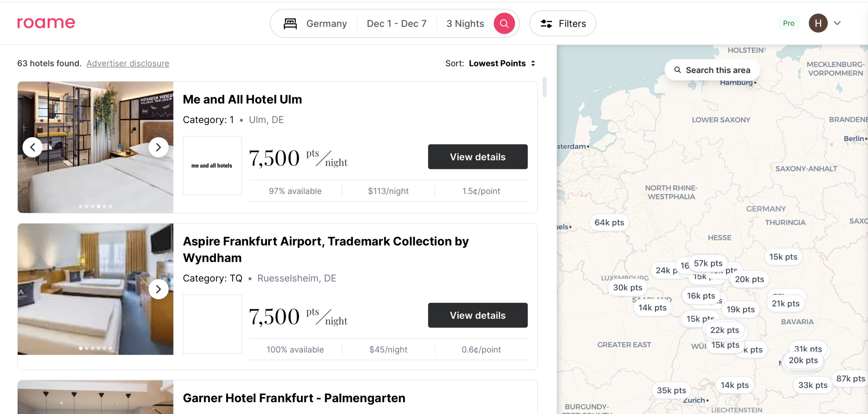This screenshot has height=414, width=868.
Task: Open the Filters button
Action: coord(563,23)
